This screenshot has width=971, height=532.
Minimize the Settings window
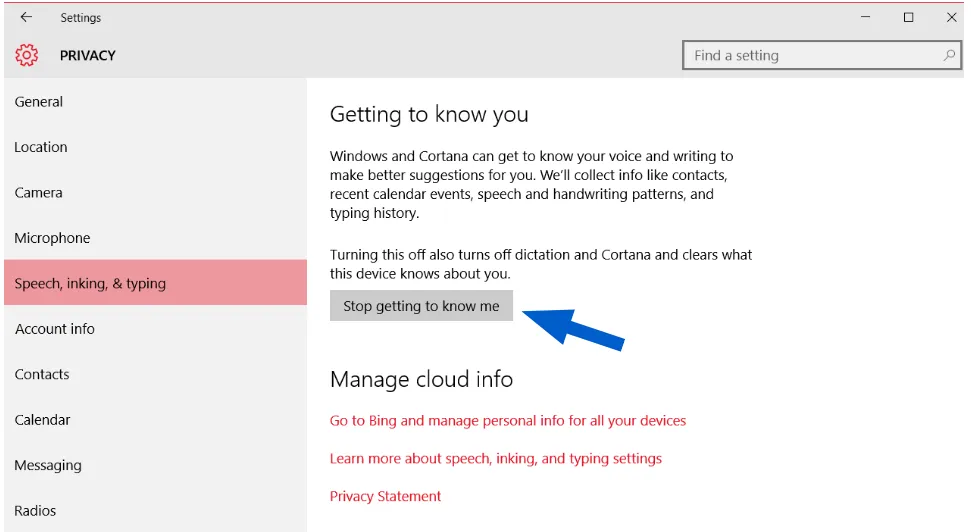coord(866,17)
